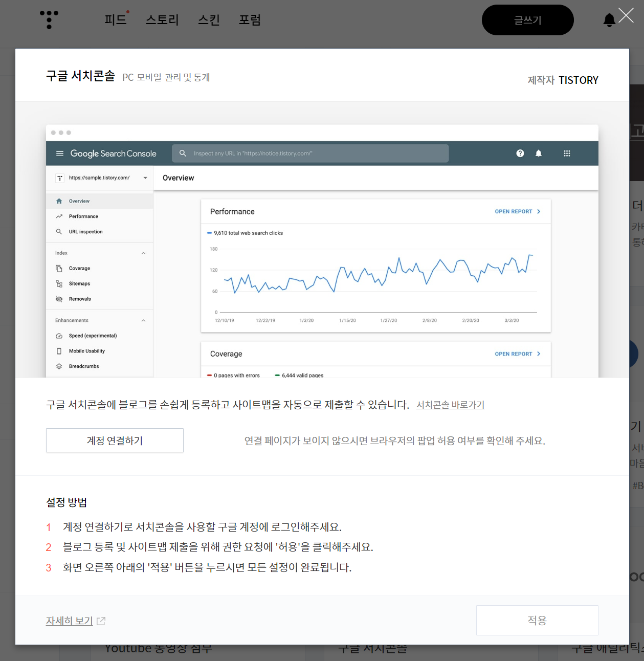Click the 설정 방법 heading
The height and width of the screenshot is (661, 644).
pos(66,502)
